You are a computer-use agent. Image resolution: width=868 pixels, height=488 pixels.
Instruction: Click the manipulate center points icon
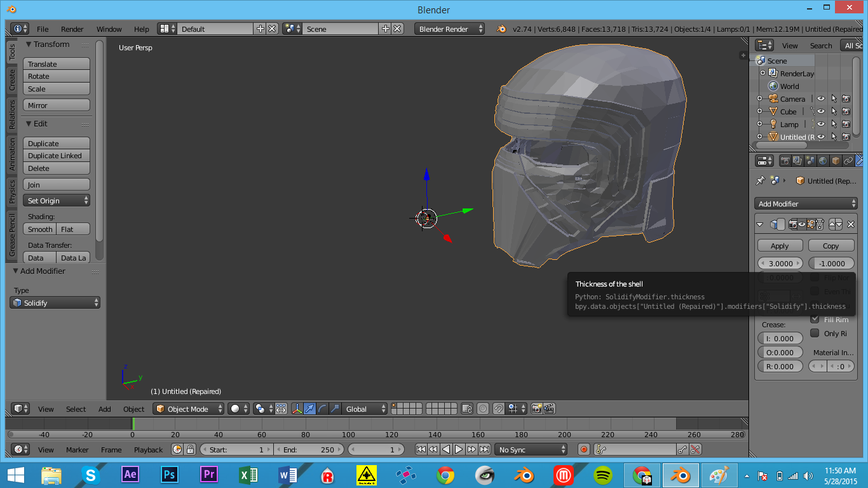click(281, 409)
